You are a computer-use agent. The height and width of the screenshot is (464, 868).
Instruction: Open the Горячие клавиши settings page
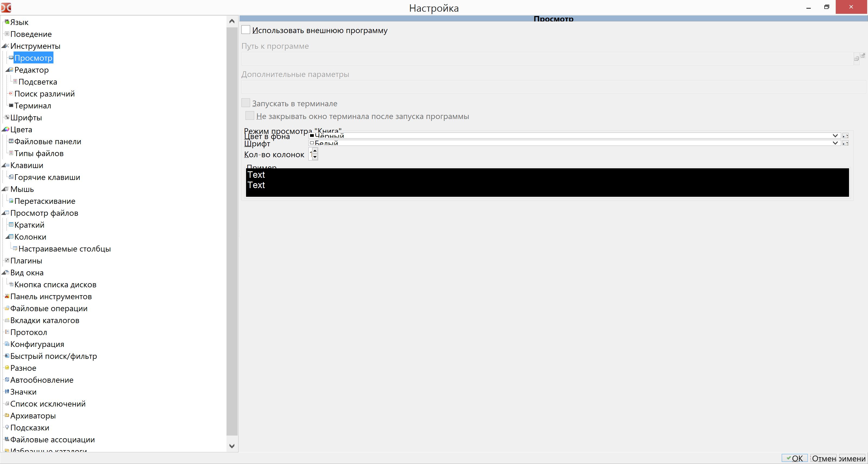click(47, 177)
